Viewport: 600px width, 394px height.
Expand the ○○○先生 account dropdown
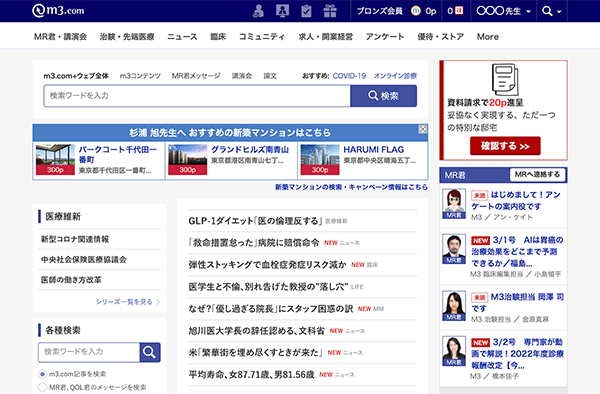pos(504,11)
